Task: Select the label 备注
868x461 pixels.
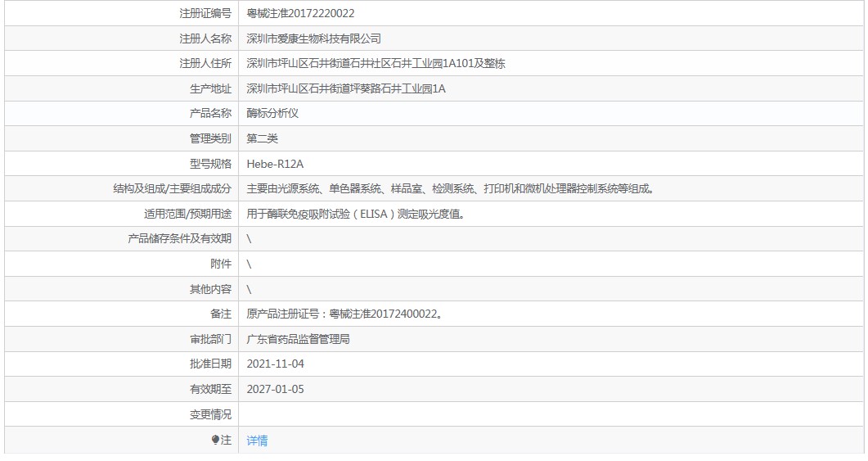Action: (x=221, y=314)
